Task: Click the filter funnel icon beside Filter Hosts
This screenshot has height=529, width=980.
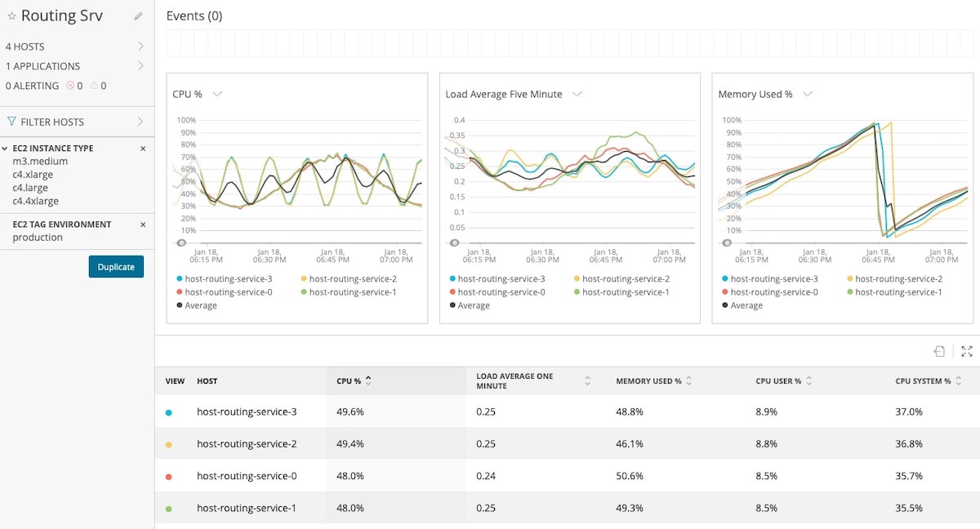Action: [11, 122]
